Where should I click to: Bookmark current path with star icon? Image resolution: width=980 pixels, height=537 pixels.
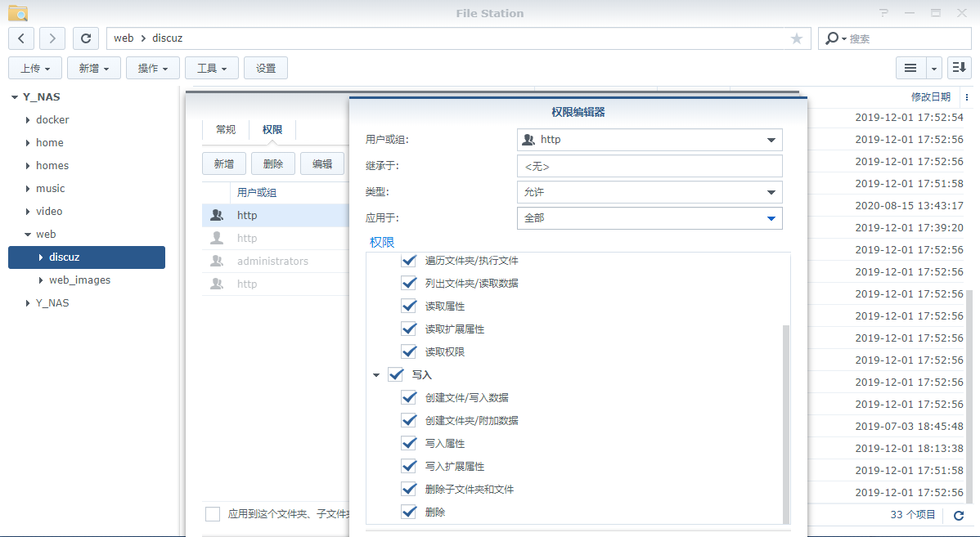tap(796, 38)
